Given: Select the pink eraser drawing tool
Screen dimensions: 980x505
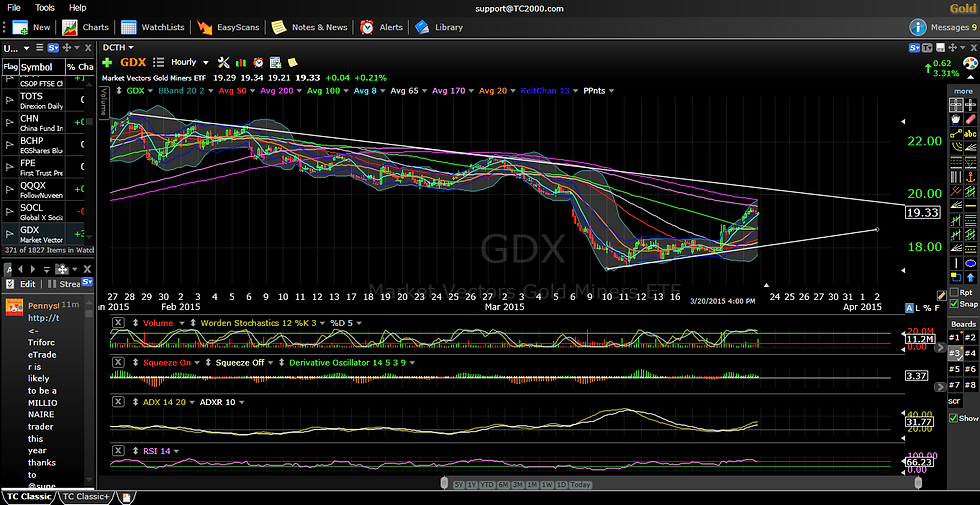Looking at the screenshot, I should coord(970,119).
